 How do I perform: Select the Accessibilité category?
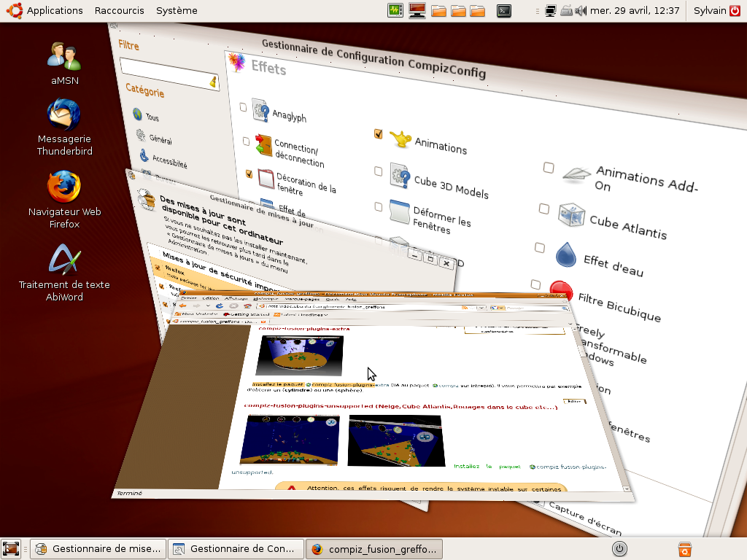coord(163,159)
